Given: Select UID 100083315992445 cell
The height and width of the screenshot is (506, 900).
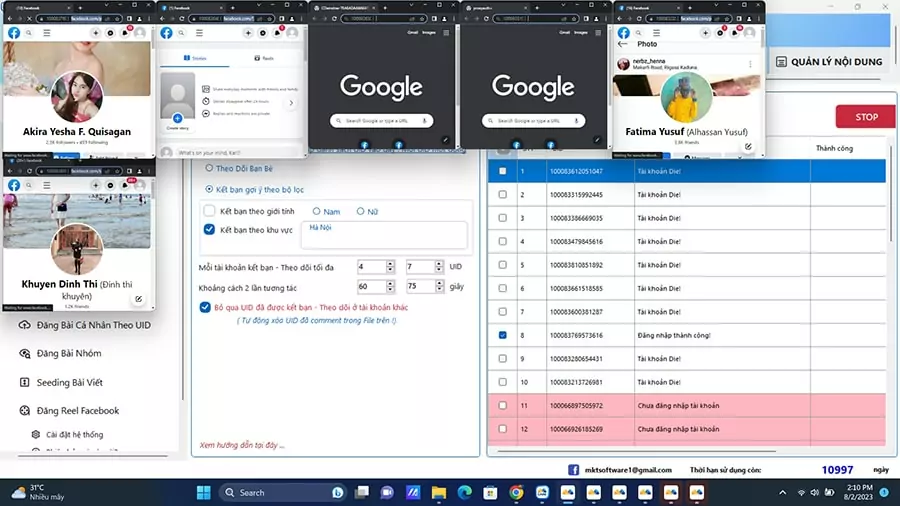Looking at the screenshot, I should click(589, 194).
